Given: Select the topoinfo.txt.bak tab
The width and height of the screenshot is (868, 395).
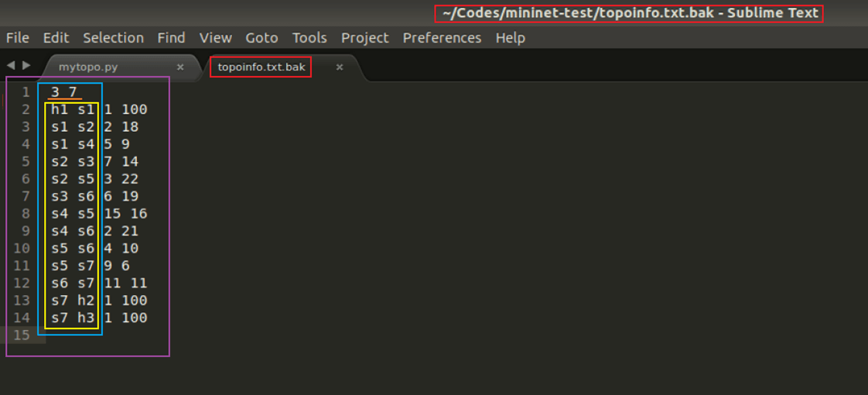Looking at the screenshot, I should point(261,67).
